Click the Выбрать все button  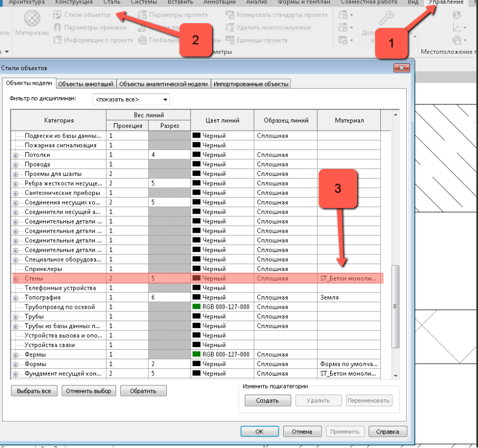(34, 391)
